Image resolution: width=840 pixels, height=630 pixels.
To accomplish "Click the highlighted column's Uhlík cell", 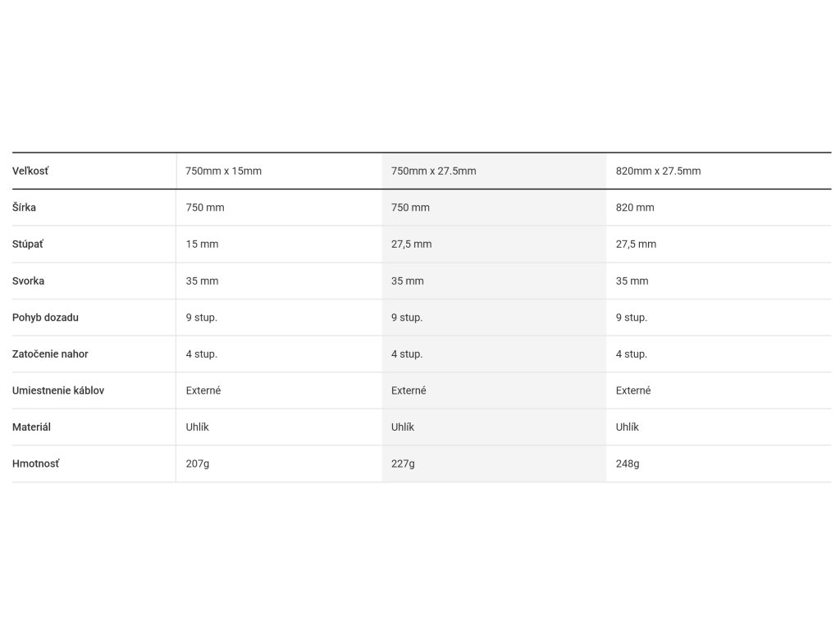I will pyautogui.click(x=403, y=427).
